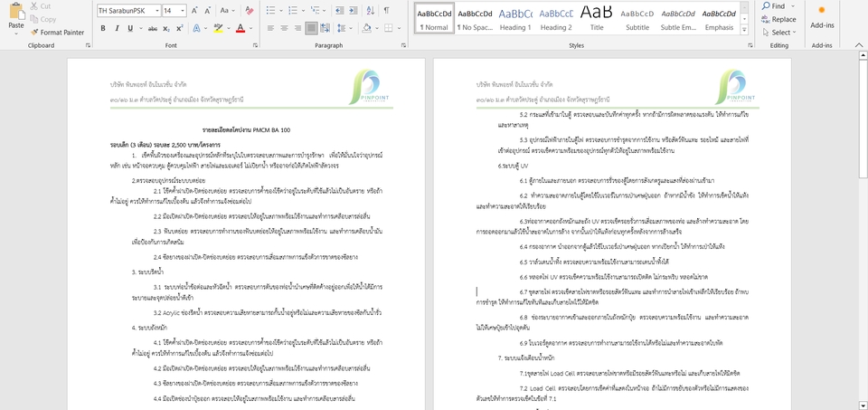Open line spacing dropdown

(x=341, y=28)
